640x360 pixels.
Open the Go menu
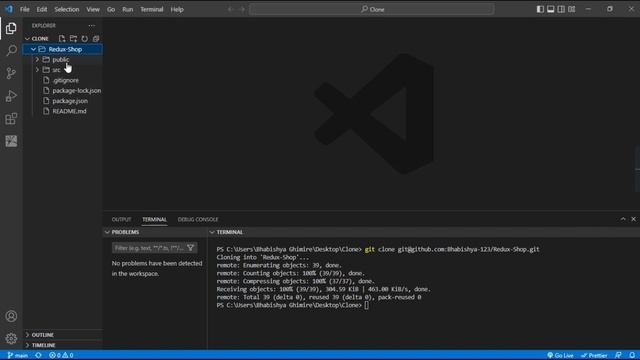pos(111,9)
